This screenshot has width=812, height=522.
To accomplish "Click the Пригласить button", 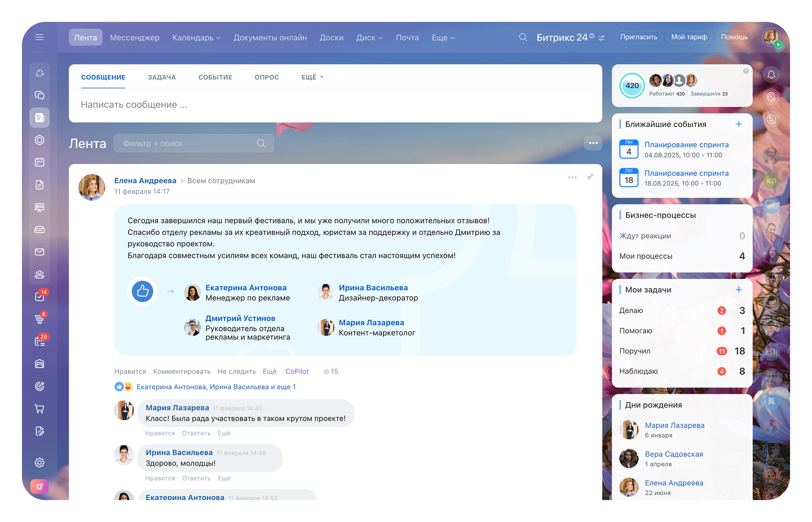I will [639, 37].
